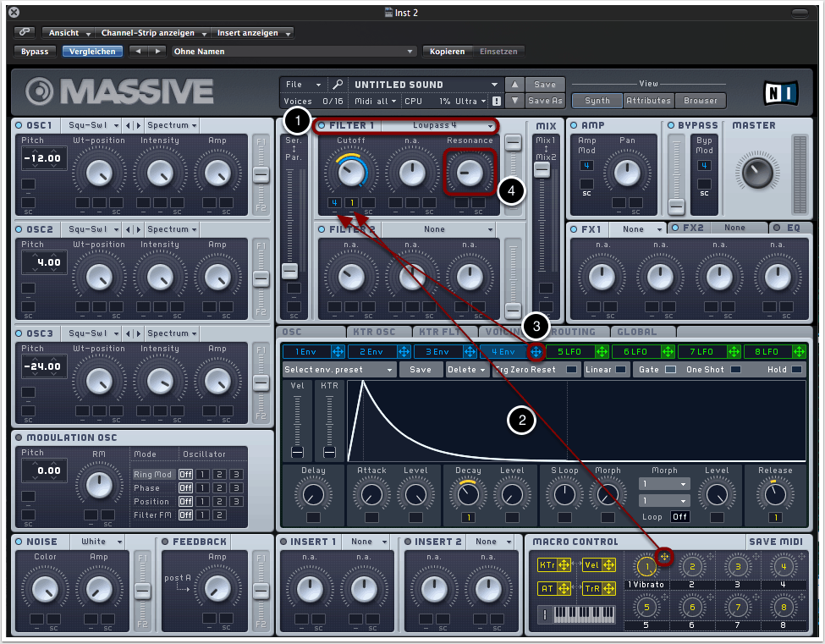
Task: Click the KTr macro source icon
Action: [x=547, y=565]
